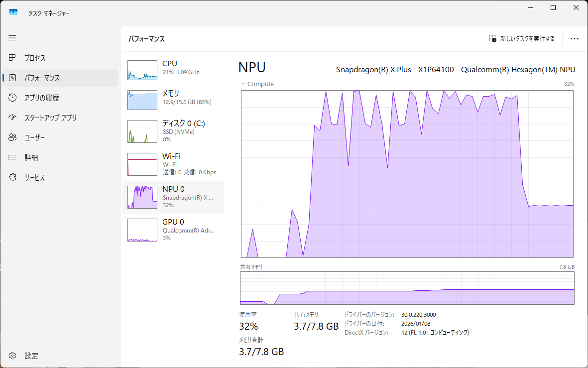Click the Snapdragon(R) X Plus device name

coord(456,69)
